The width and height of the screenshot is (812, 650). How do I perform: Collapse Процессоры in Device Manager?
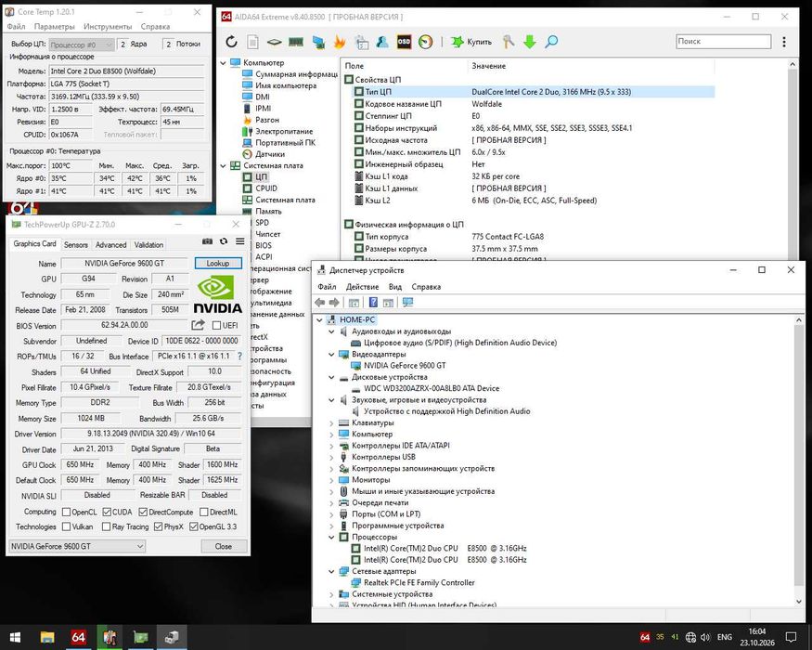click(x=331, y=537)
